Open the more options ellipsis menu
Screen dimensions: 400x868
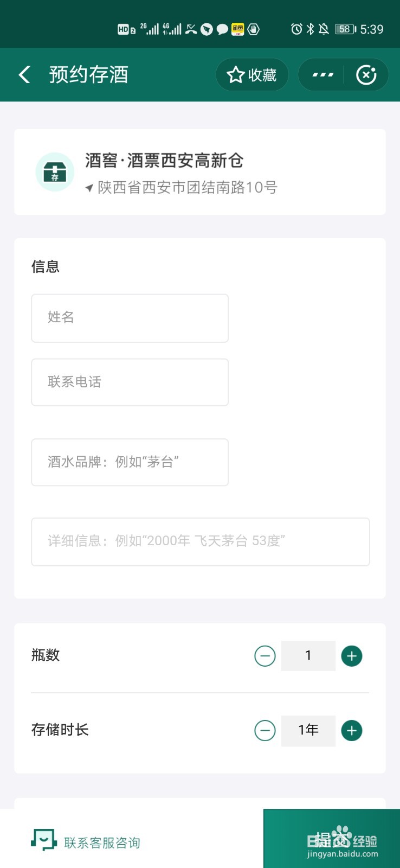point(322,75)
